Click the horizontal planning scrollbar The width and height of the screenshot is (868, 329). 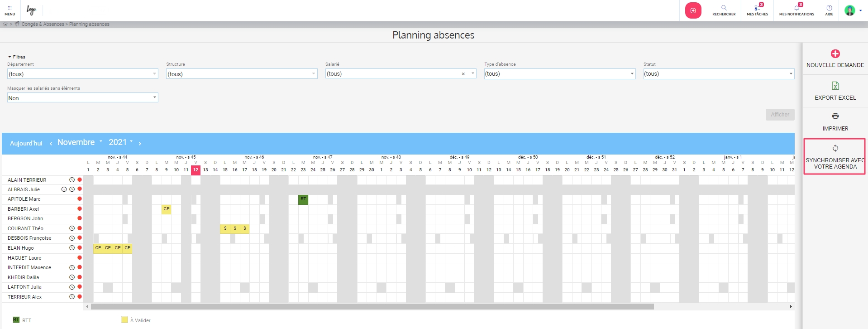click(x=372, y=307)
